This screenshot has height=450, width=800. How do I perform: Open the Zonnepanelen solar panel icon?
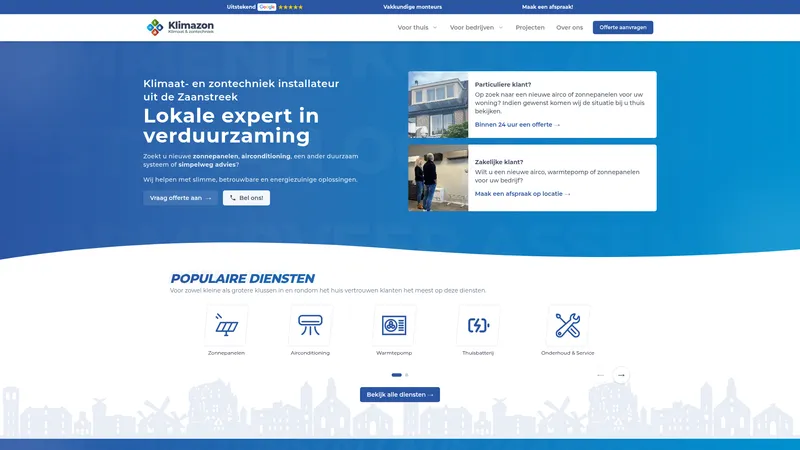[227, 325]
